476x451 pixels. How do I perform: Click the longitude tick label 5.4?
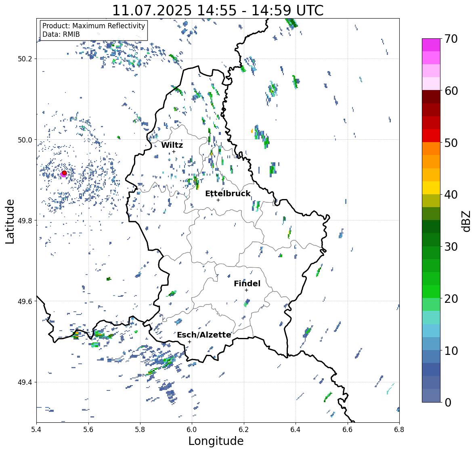(x=36, y=429)
